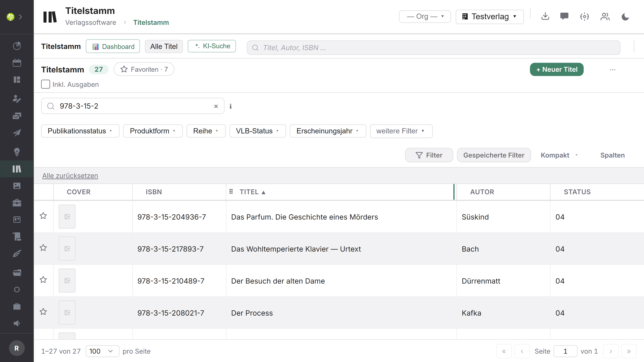Star the Das Wohltemperierte Klavier row
Screen dimensions: 644x362
click(x=43, y=248)
